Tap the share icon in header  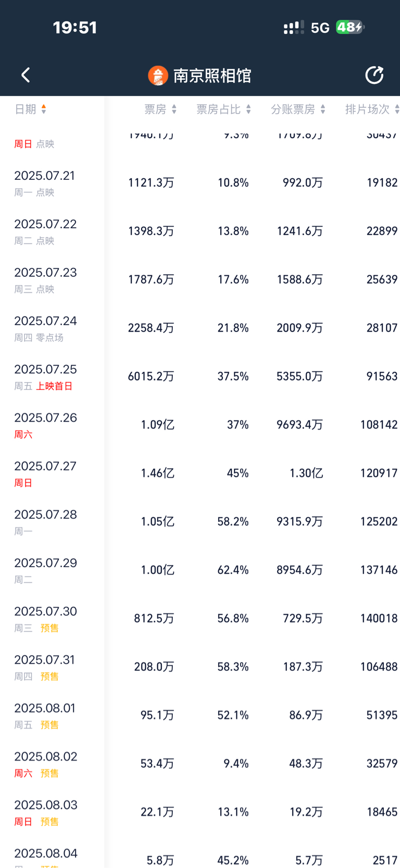tap(374, 75)
